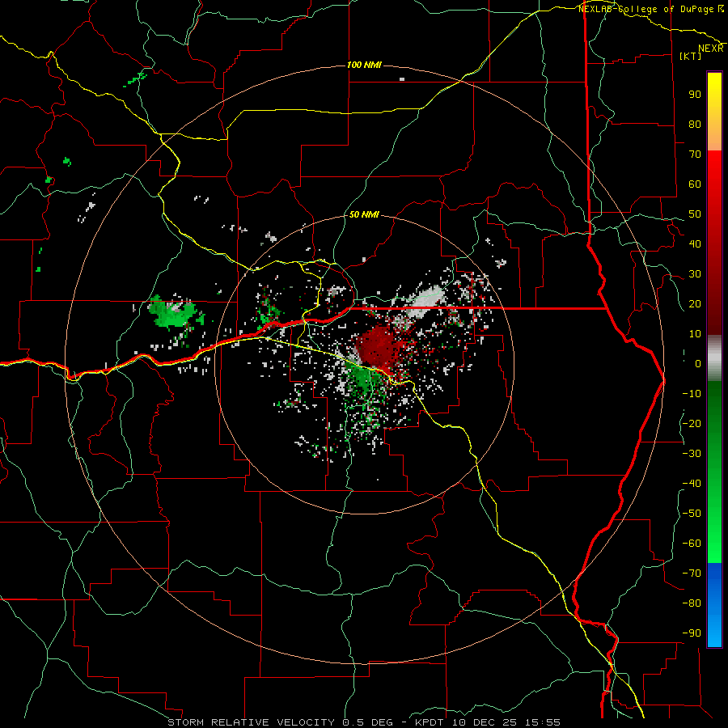Click the 0 knot scale label
The image size is (728, 728).
point(698,364)
